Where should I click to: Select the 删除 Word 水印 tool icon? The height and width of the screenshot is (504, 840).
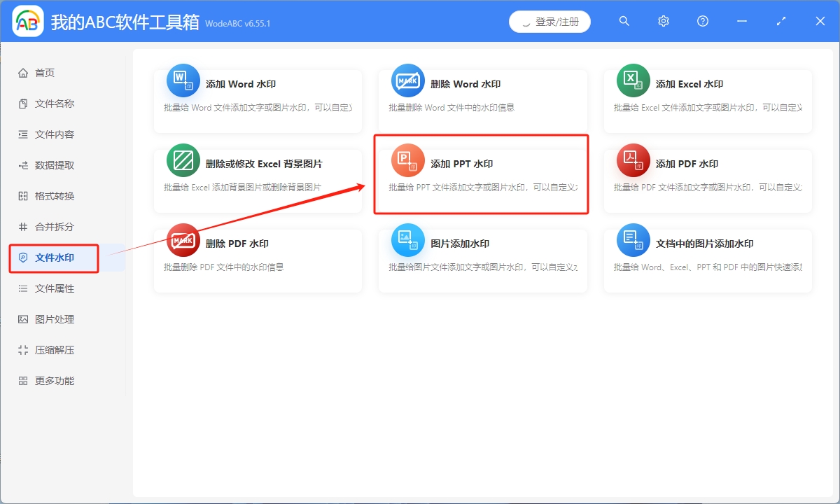coord(407,80)
